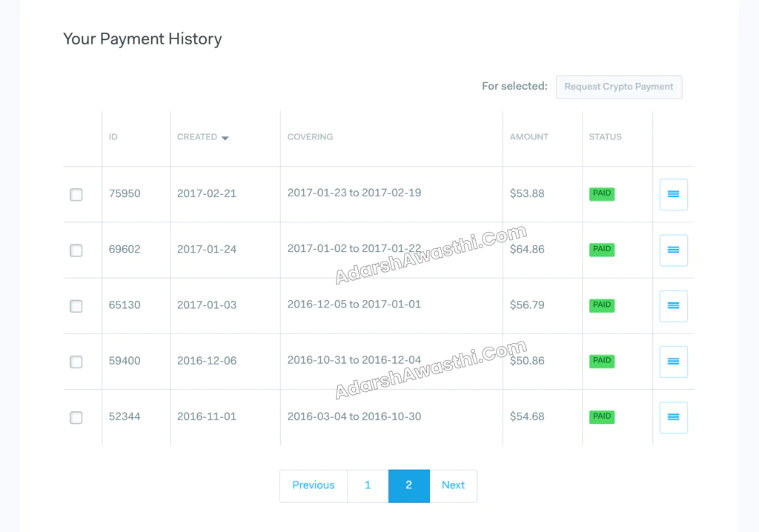Click Next to view more payments
Viewport: 759px width, 532px height.
pyautogui.click(x=453, y=485)
